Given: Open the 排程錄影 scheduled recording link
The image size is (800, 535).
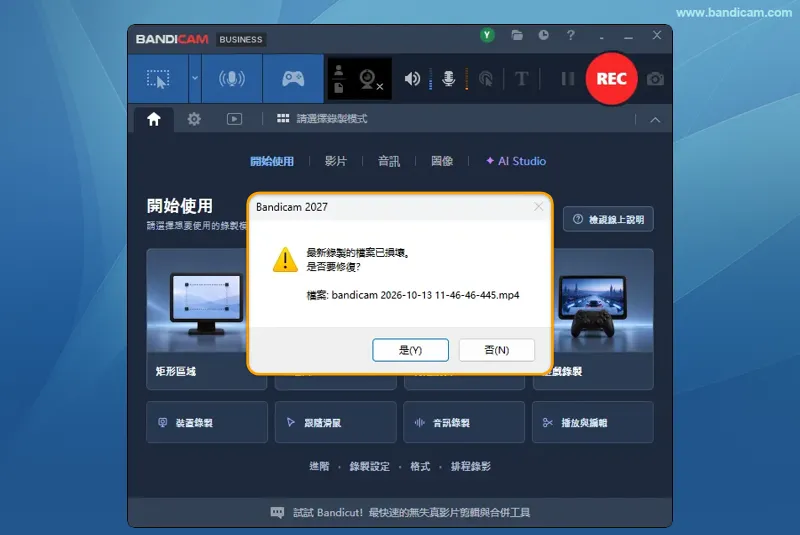Looking at the screenshot, I should tap(470, 466).
